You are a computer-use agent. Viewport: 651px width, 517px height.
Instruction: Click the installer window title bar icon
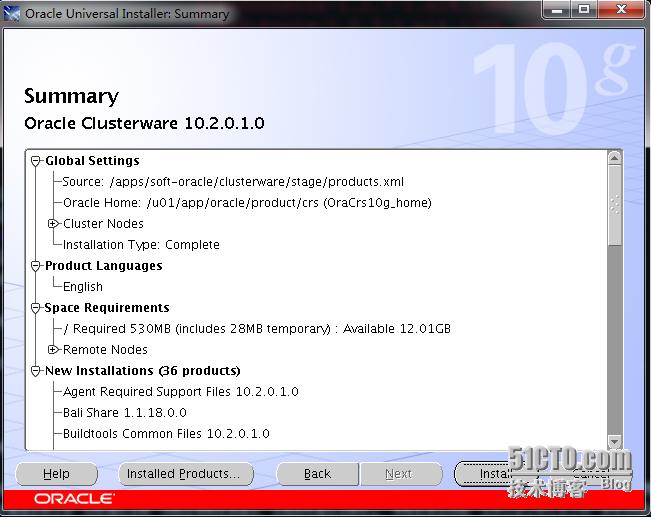tap(12, 13)
